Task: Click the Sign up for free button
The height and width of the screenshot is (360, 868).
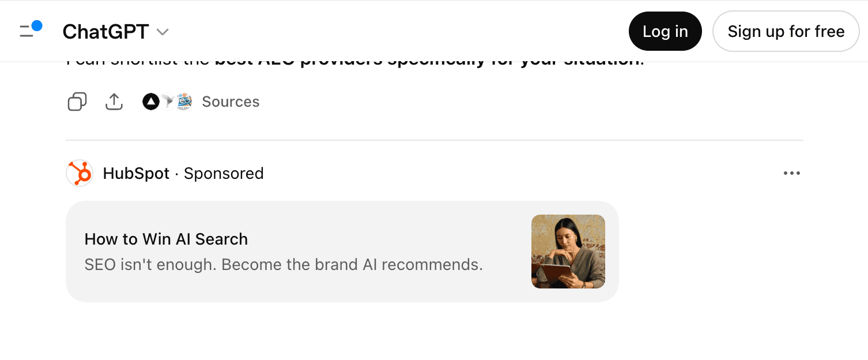Action: (x=786, y=31)
